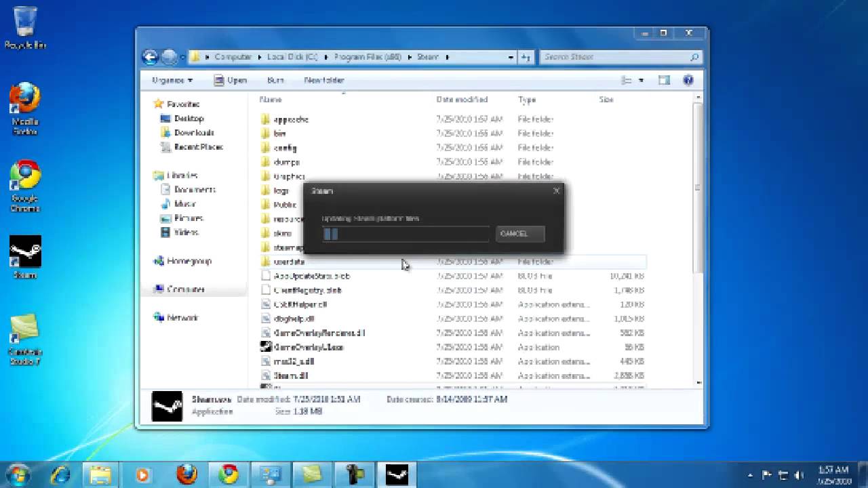The width and height of the screenshot is (868, 488).
Task: Select the skins folder
Action: pyautogui.click(x=282, y=233)
